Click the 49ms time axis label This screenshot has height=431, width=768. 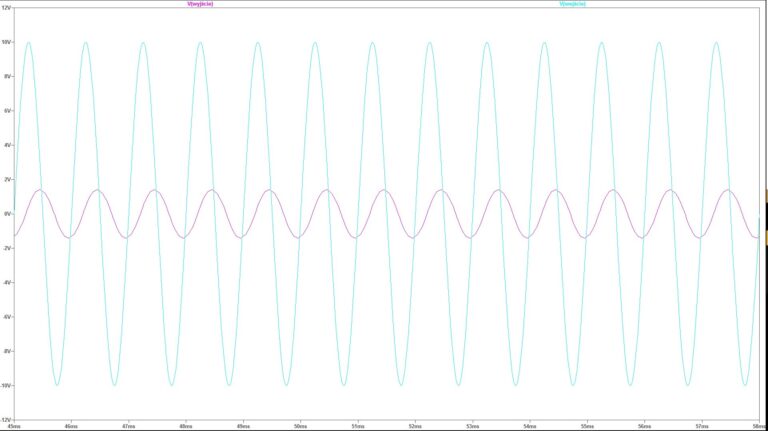point(243,426)
